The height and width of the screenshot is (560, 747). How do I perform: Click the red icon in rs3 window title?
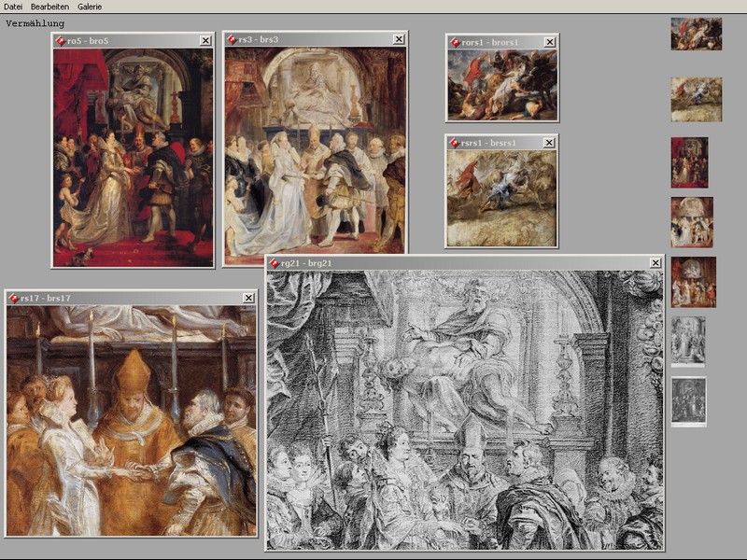pos(232,39)
